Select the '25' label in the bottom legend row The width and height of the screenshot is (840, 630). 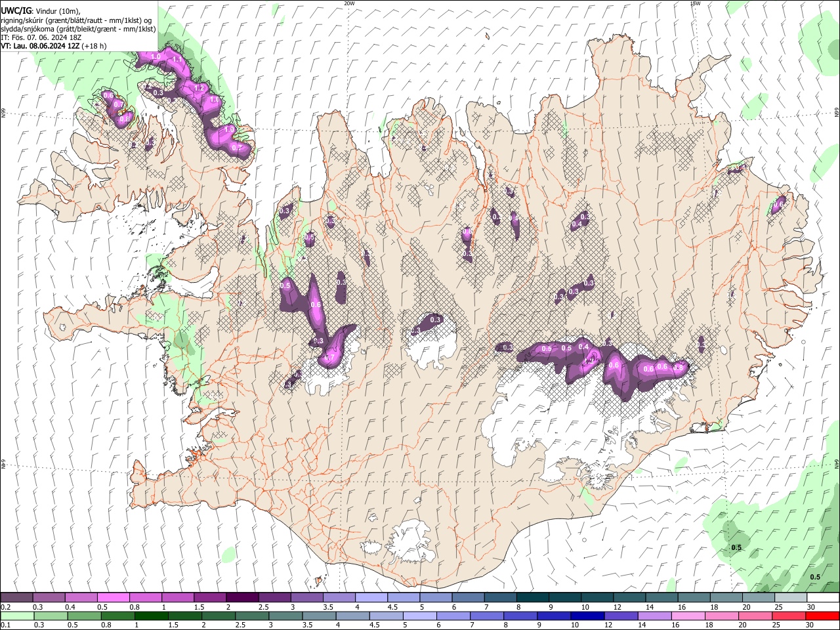coord(775,625)
